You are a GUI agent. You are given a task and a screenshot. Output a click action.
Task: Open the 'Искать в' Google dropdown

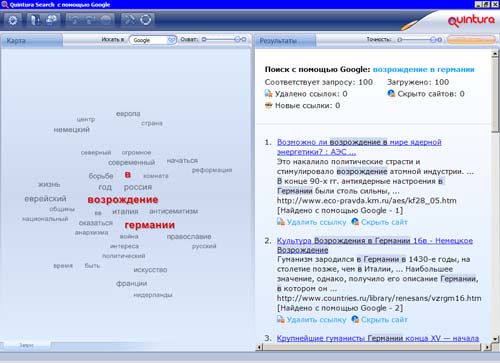(171, 40)
